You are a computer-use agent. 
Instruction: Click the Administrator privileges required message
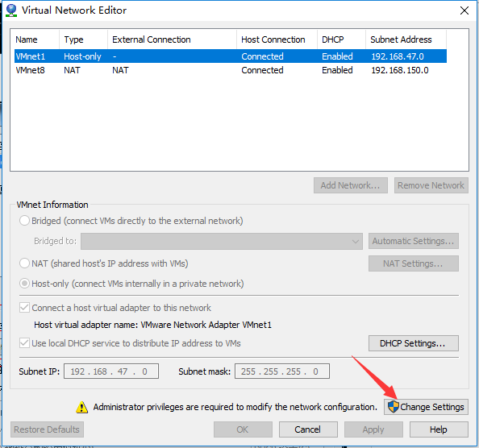[x=235, y=407]
